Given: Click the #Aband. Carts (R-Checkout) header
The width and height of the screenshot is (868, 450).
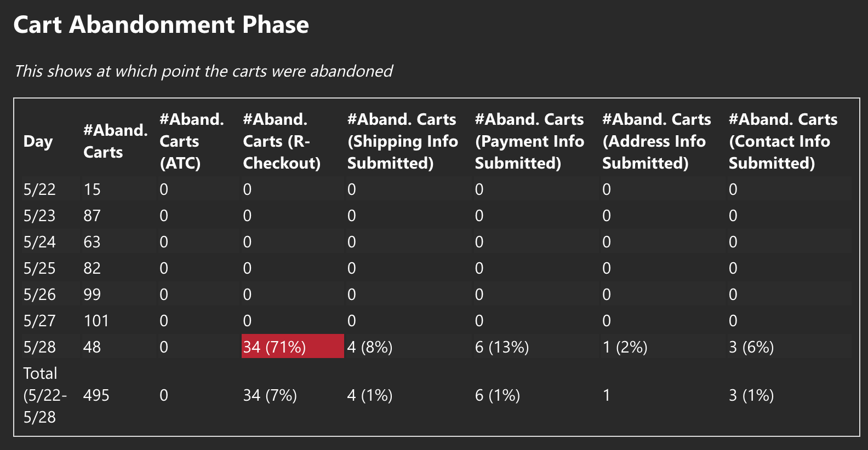Looking at the screenshot, I should 282,141.
